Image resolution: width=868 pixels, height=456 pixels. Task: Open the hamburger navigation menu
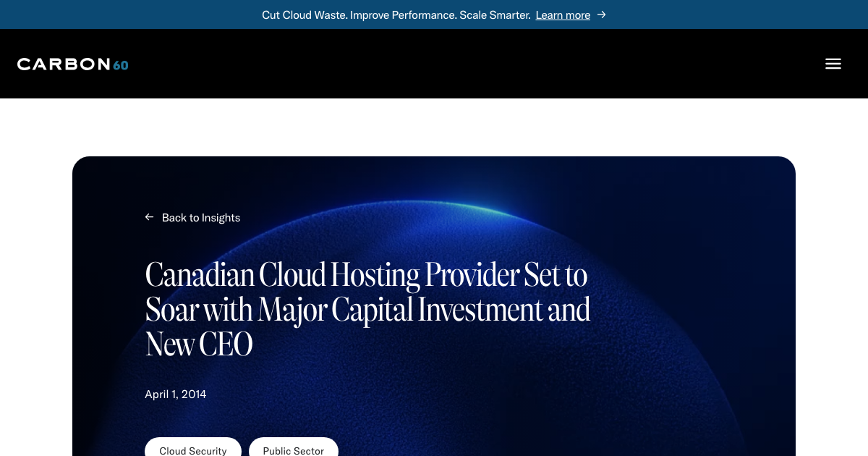pos(833,64)
